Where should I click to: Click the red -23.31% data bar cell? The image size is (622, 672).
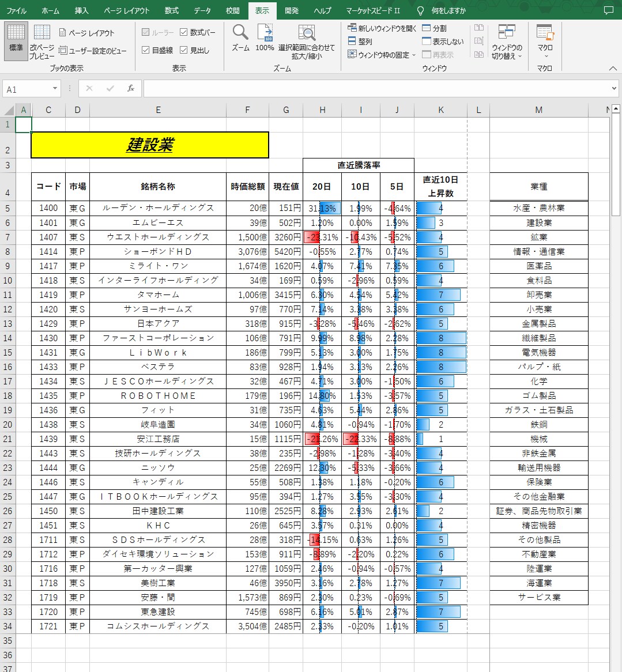tap(322, 237)
